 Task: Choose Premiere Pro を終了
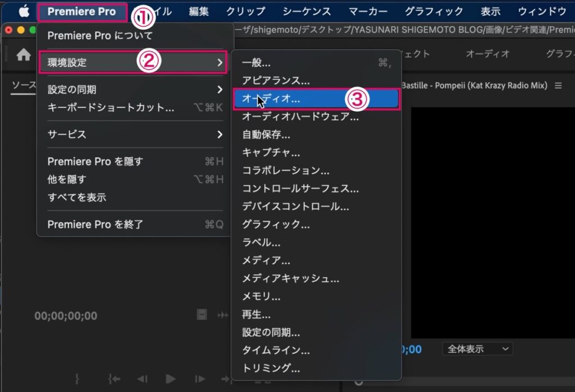coord(135,224)
